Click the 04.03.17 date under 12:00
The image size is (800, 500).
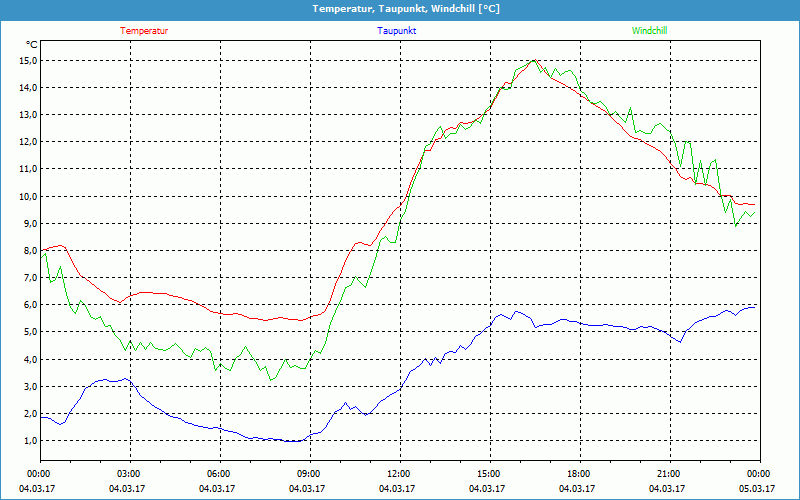396,489
